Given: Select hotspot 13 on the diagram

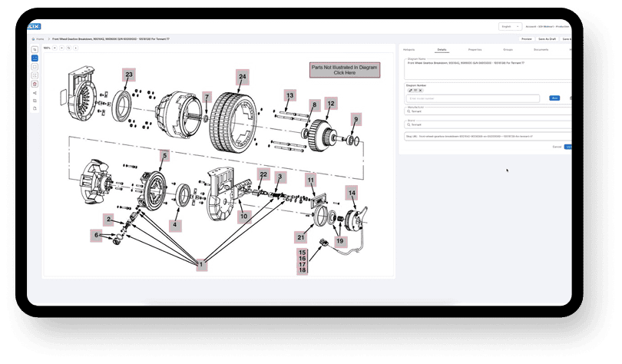Looking at the screenshot, I should point(290,95).
